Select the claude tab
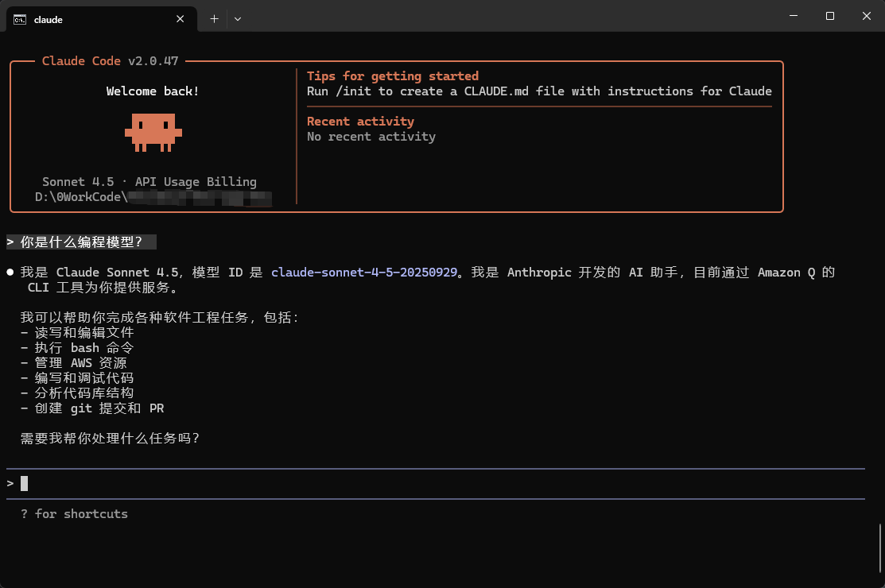 click(102, 19)
